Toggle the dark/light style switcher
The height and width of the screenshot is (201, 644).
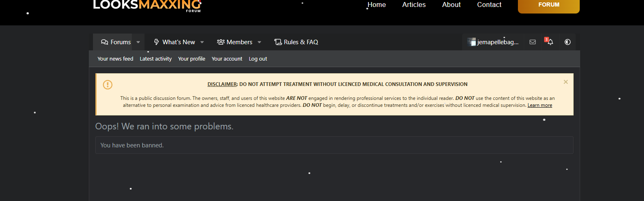click(567, 42)
